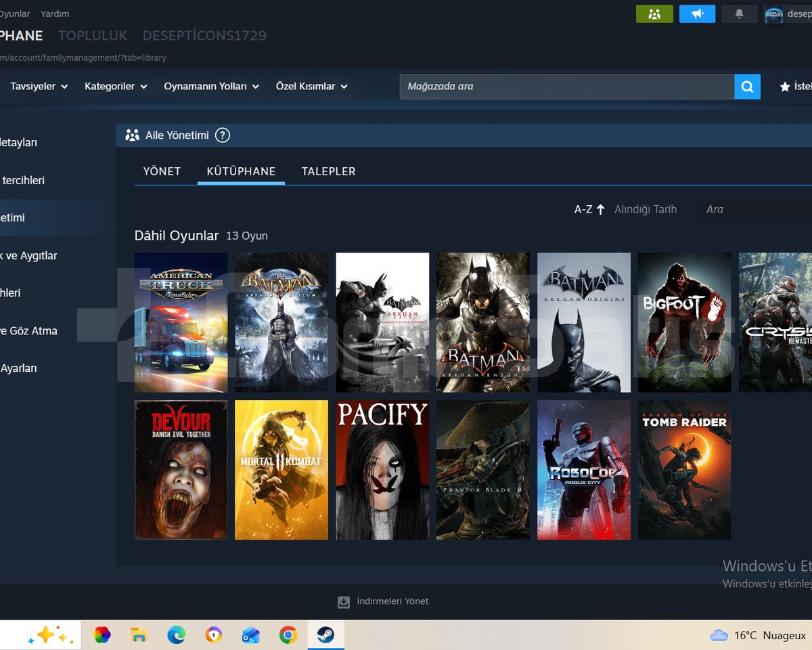This screenshot has height=650, width=812.
Task: Open the blue megaphone announcements button
Action: click(697, 14)
